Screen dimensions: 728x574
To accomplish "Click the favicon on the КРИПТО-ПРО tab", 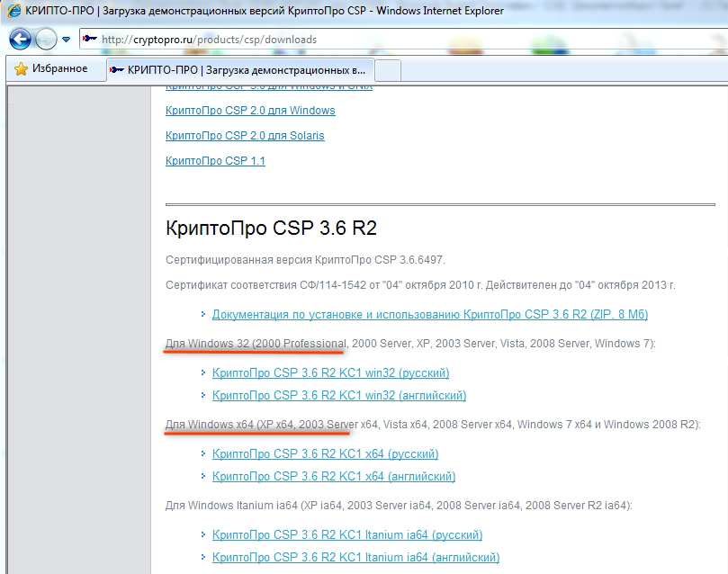I will point(117,70).
